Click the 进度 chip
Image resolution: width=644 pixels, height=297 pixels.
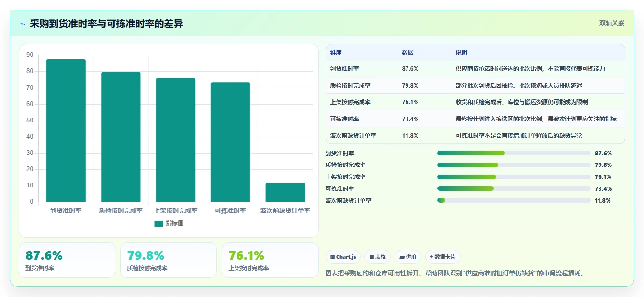408,257
